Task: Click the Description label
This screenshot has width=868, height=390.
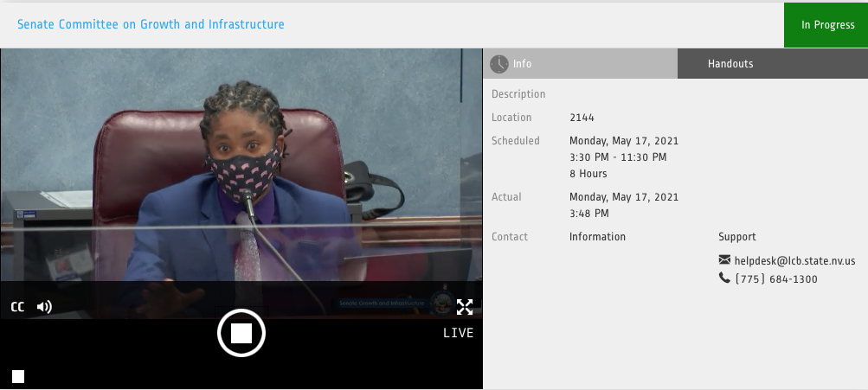Action: 518,94
